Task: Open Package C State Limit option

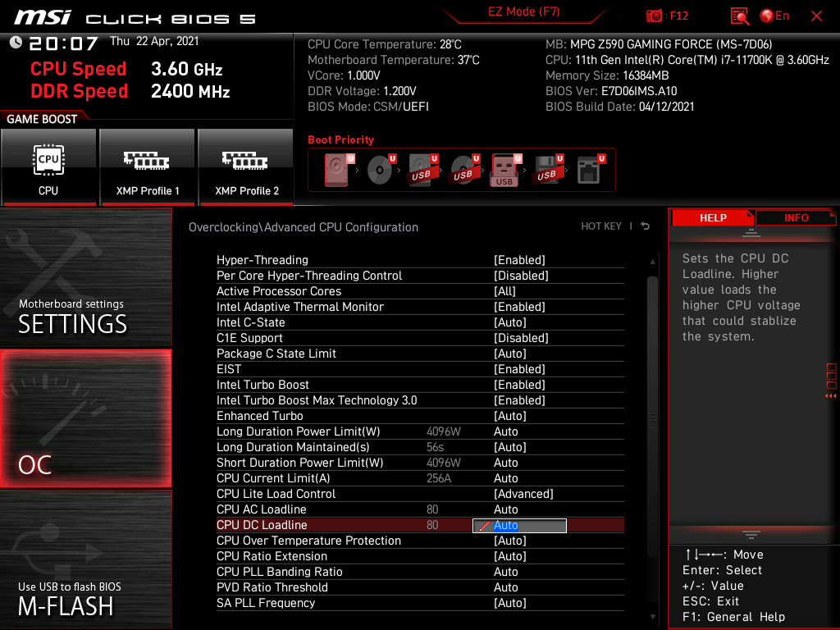Action: pos(420,353)
